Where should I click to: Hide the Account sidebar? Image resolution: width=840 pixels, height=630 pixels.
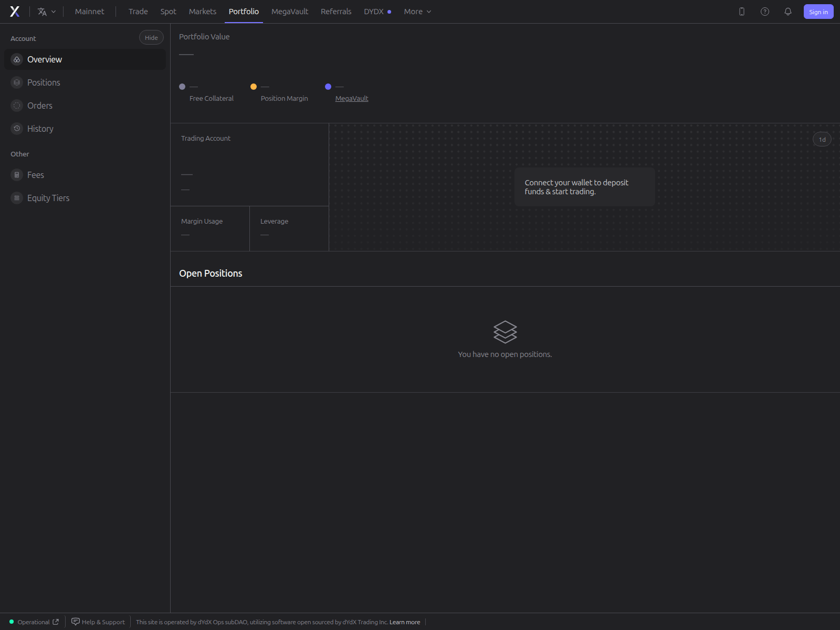pos(151,37)
